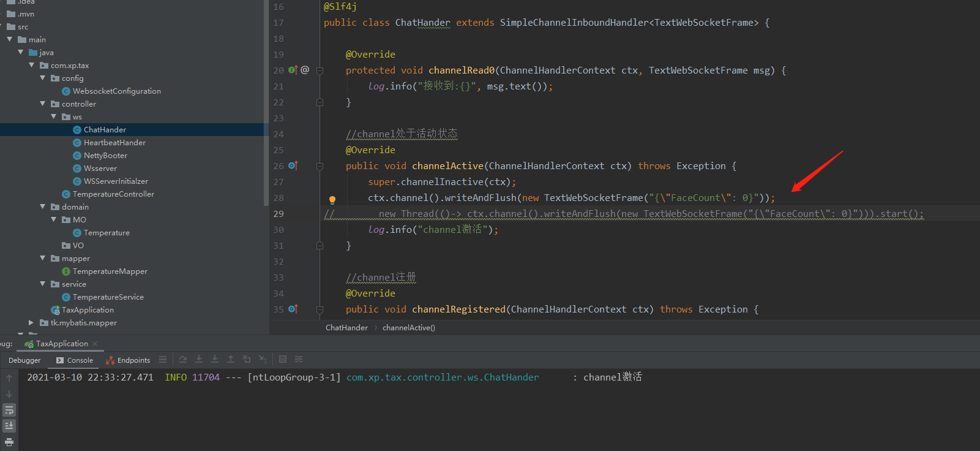Switch to the Debugger tab
980x451 pixels.
(24, 360)
